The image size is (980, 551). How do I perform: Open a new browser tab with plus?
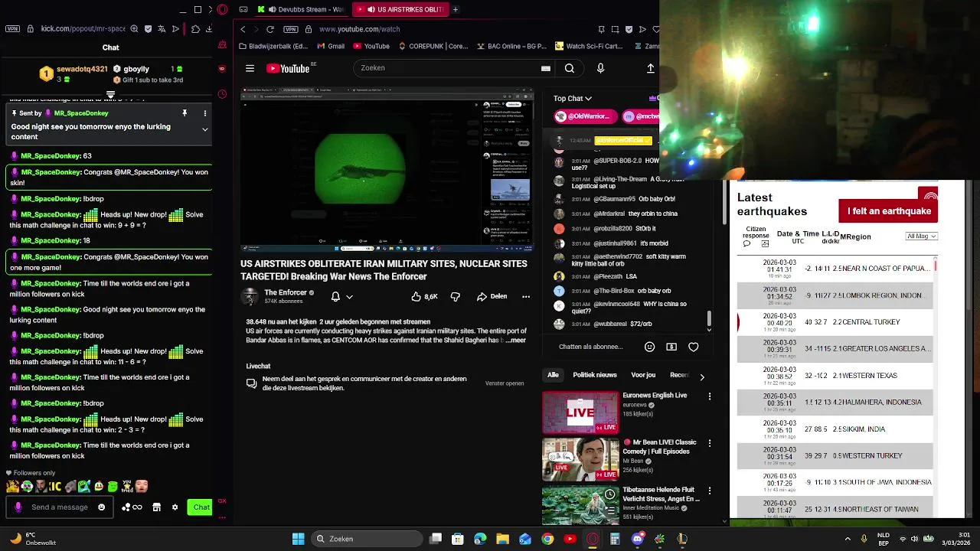456,9
